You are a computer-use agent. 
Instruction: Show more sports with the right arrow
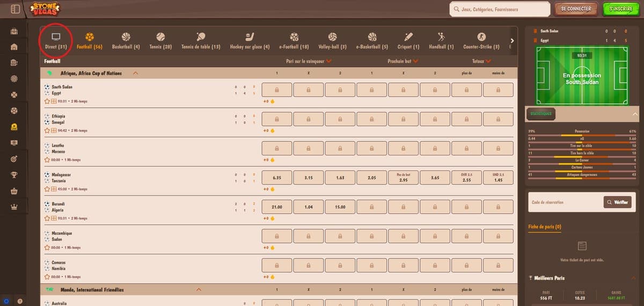pos(512,41)
